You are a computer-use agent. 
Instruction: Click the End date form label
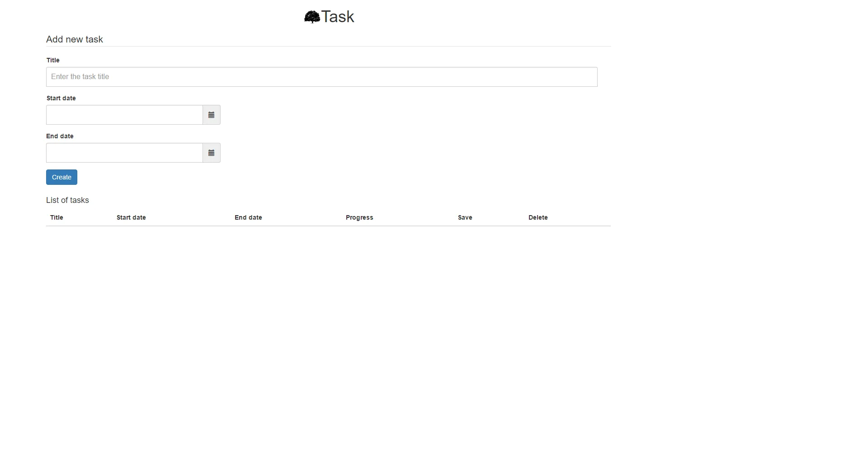click(60, 136)
